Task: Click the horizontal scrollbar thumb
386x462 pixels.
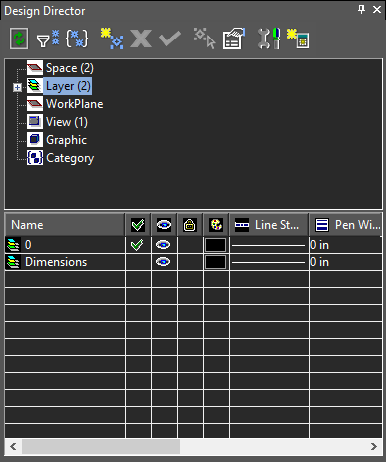Action: tap(101, 447)
